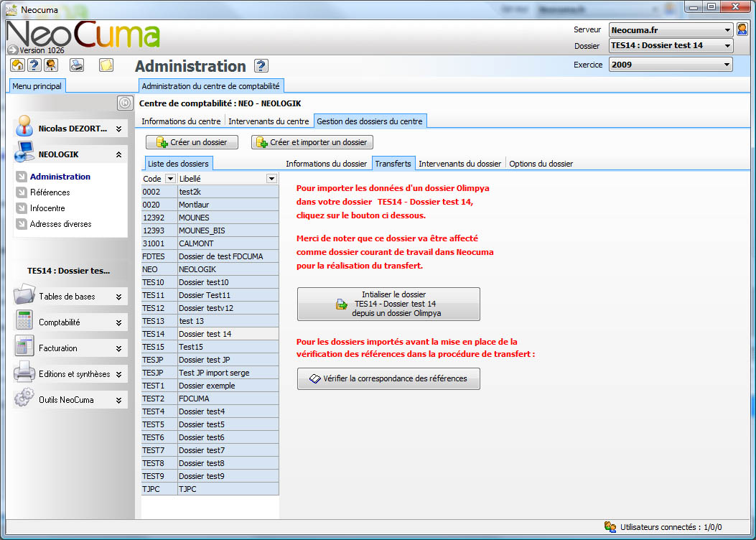The image size is (756, 540).
Task: Collapse the NEOLOGIK panel
Action: (118, 155)
